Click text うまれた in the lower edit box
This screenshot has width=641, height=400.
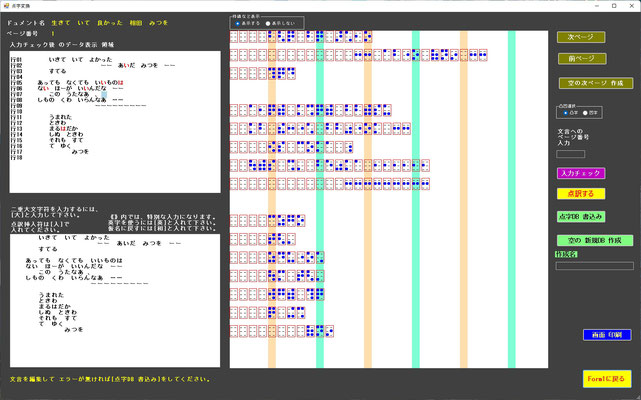(51, 295)
